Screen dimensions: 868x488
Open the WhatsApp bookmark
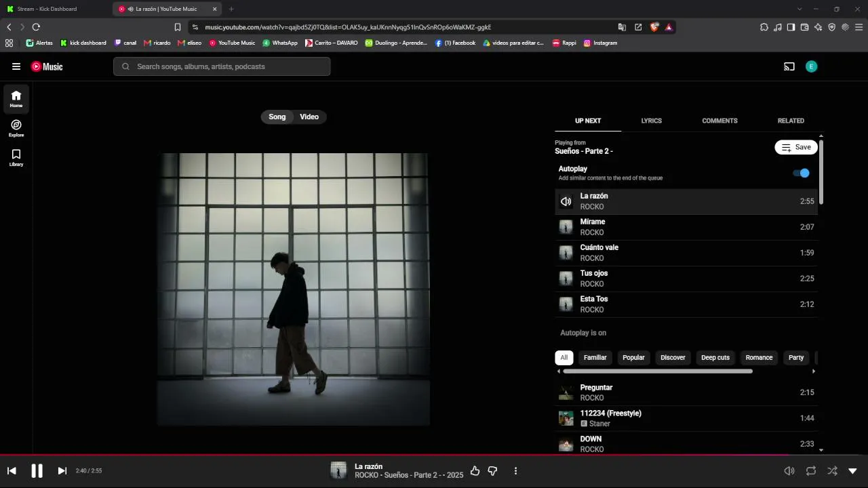[x=280, y=43]
